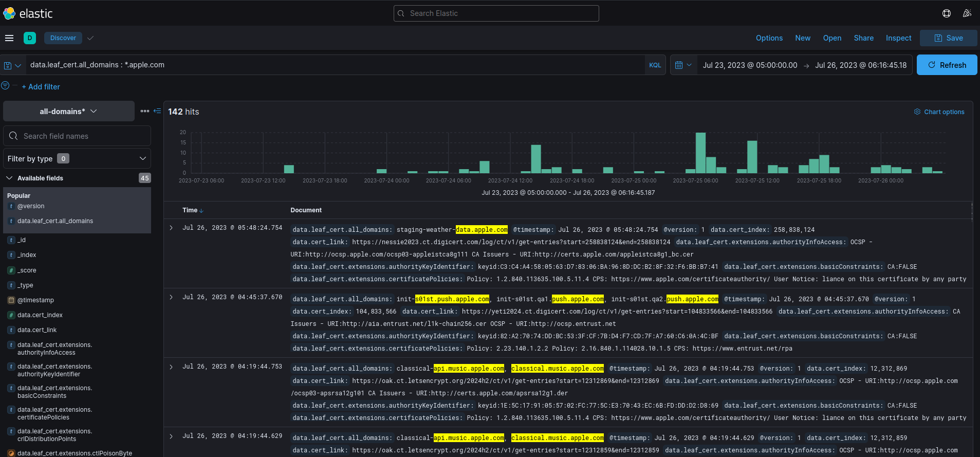The height and width of the screenshot is (457, 980).
Task: Click the KQL query input field
Action: click(335, 65)
